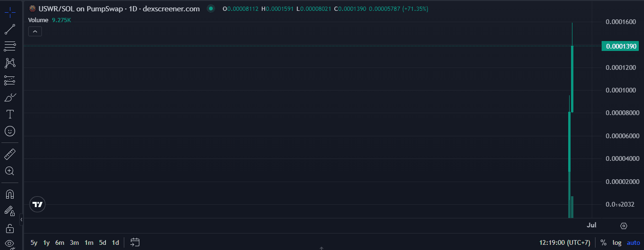Set time range to 1m
The height and width of the screenshot is (250, 644).
point(89,242)
